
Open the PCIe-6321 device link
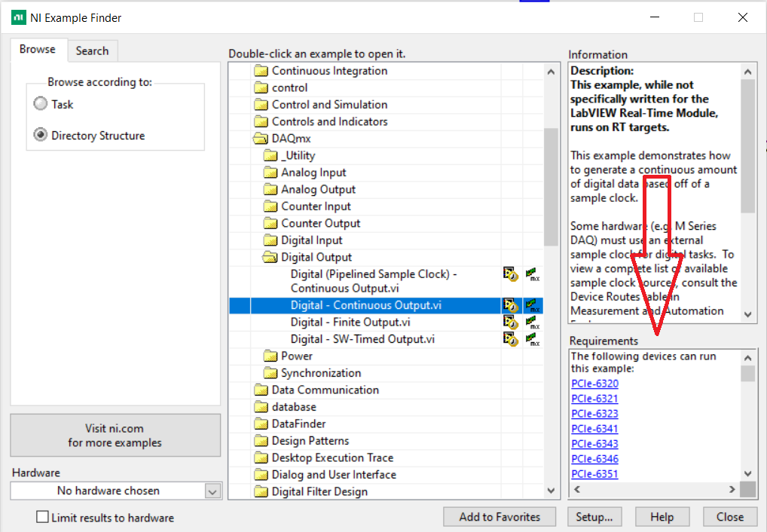click(594, 399)
